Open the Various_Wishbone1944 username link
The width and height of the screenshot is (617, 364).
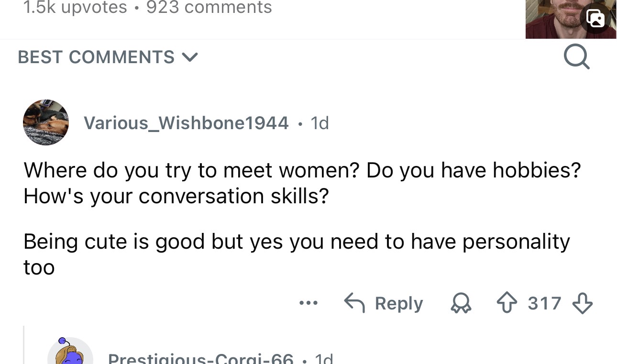click(186, 123)
